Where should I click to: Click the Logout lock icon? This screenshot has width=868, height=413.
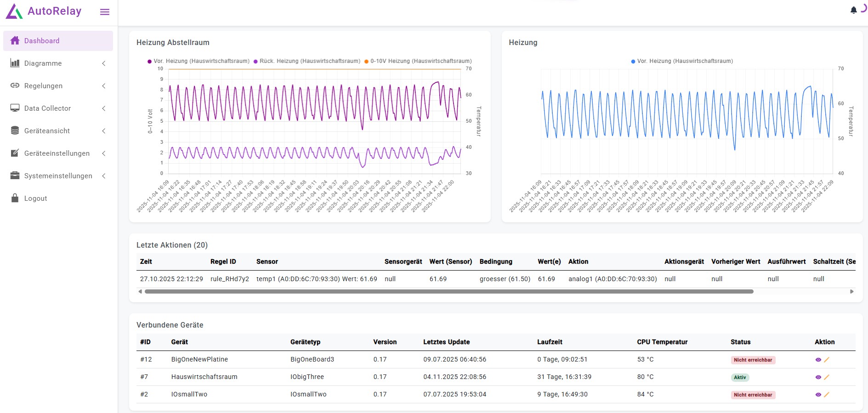[15, 198]
